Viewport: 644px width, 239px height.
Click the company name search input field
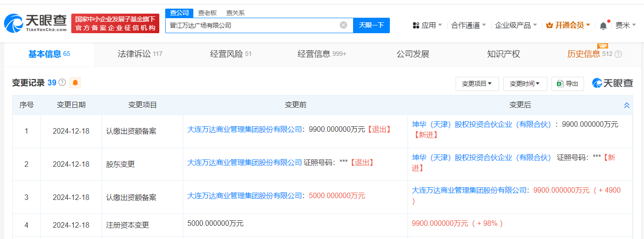[x=252, y=25]
